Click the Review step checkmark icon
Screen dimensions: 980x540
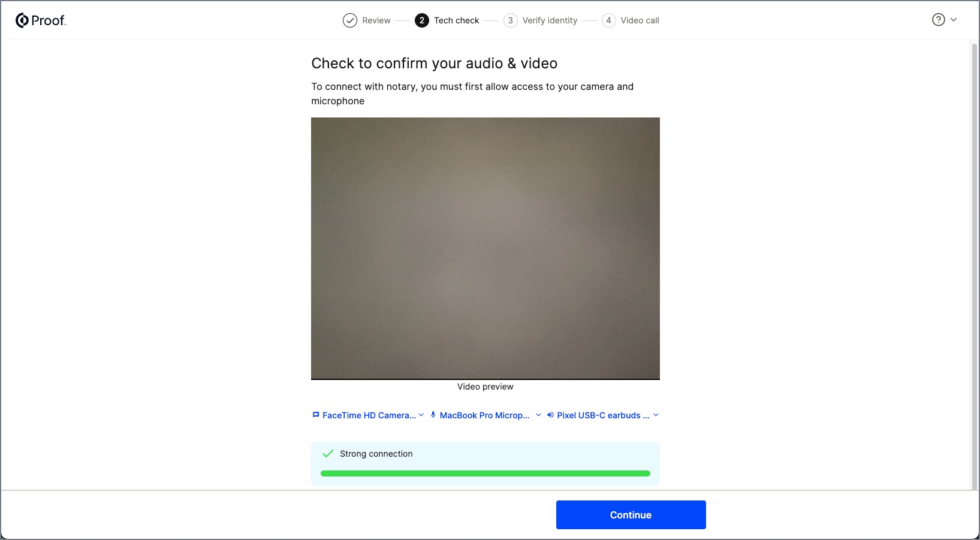pyautogui.click(x=349, y=20)
